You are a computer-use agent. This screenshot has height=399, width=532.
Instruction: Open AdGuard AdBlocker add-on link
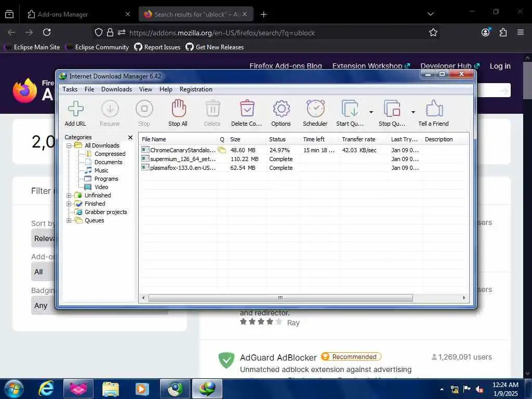278,357
